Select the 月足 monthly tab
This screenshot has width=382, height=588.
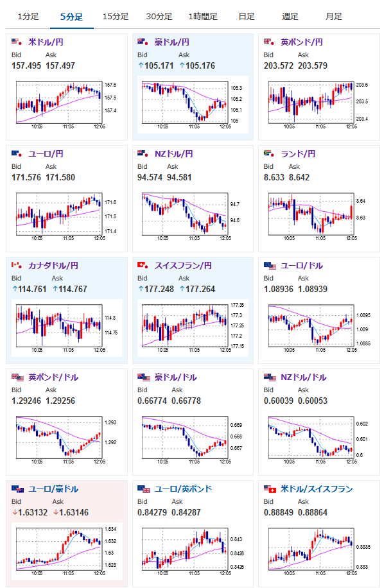[x=334, y=17]
